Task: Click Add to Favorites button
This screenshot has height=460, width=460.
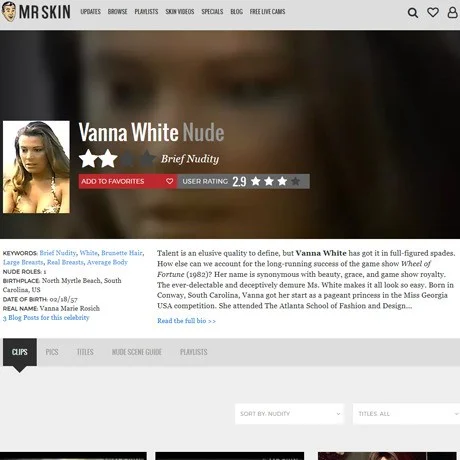Action: click(x=128, y=181)
